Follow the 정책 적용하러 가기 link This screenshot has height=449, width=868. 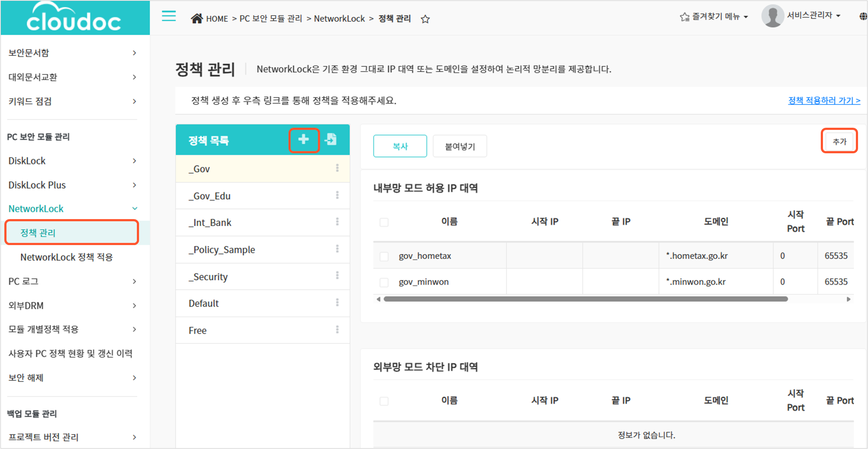coord(824,100)
